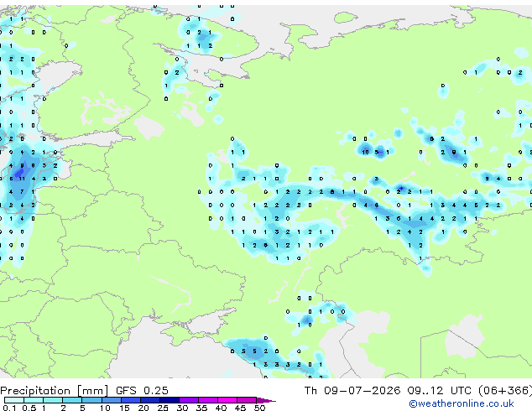Click the 30 to 35 mm purple swatch
Image resolution: width=532 pixels, height=411 pixels.
pyautogui.click(x=189, y=400)
